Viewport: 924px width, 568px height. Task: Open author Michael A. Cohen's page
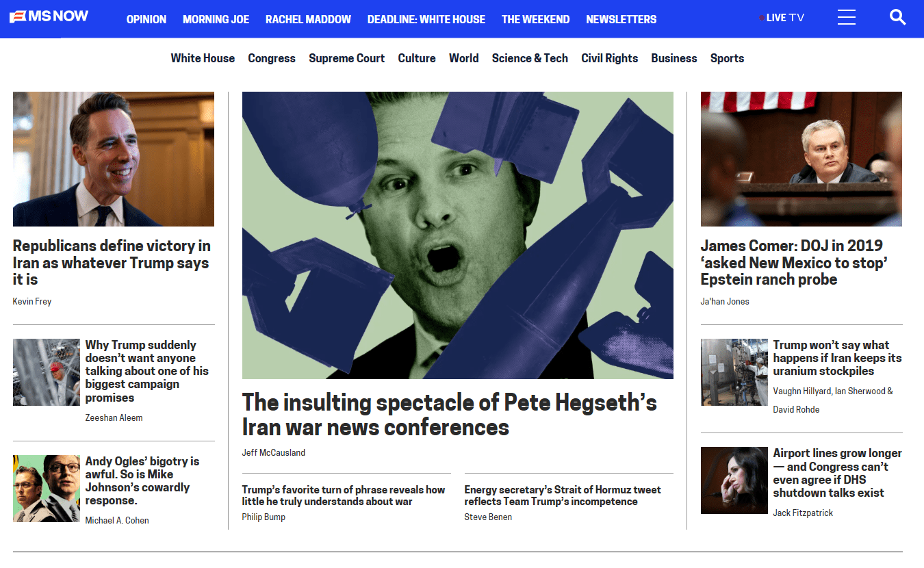[117, 520]
